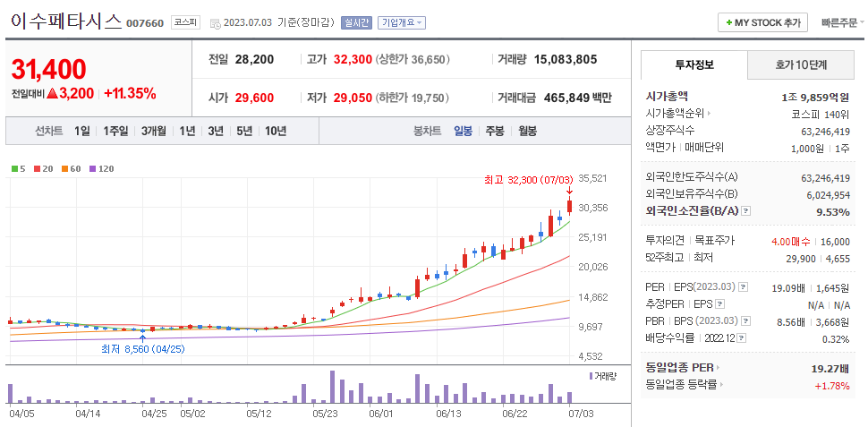Click the 외국인소진율(B/A) label
The image size is (868, 427).
pyautogui.click(x=692, y=211)
